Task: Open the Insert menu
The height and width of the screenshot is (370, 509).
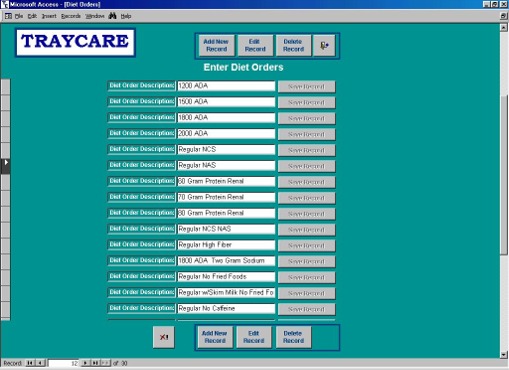Action: (49, 16)
